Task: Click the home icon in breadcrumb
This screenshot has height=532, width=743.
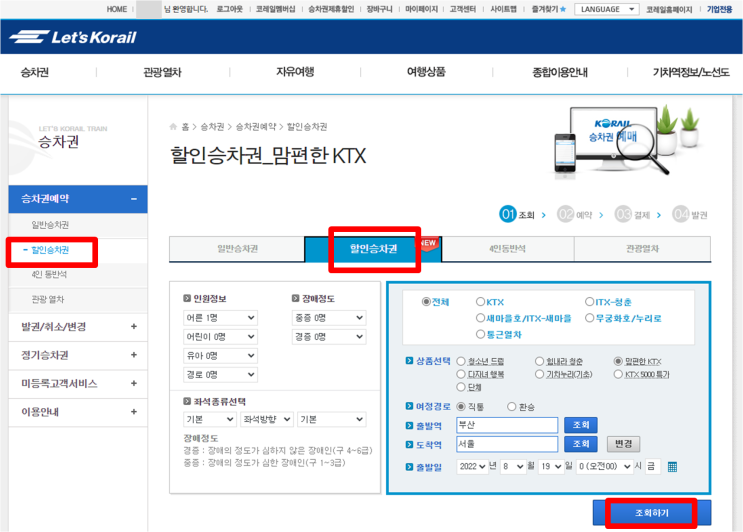Action: click(x=173, y=126)
